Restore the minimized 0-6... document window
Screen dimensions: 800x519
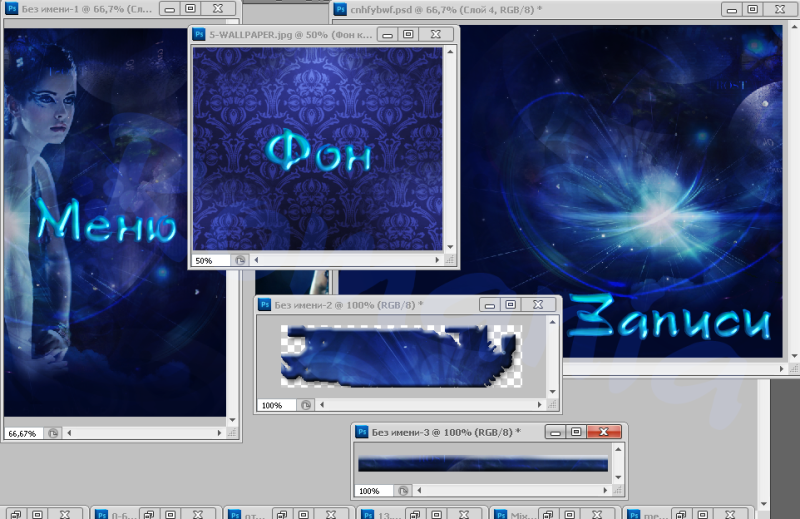coord(148,514)
